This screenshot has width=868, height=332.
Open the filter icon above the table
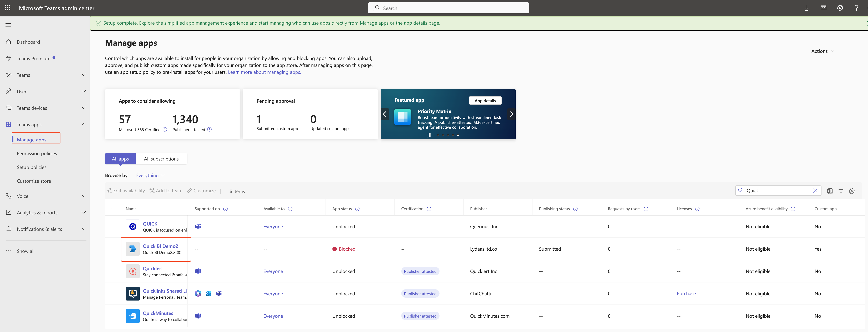841,191
